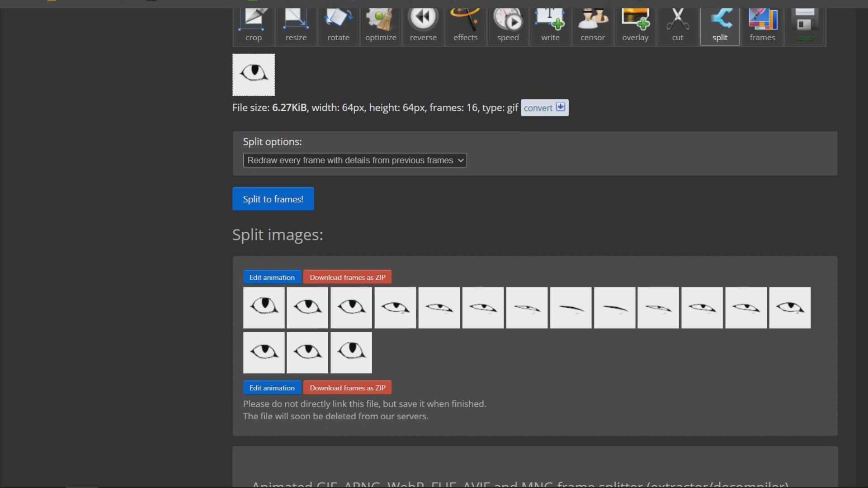Image resolution: width=868 pixels, height=488 pixels.
Task: Open the split options dropdown
Action: (355, 160)
